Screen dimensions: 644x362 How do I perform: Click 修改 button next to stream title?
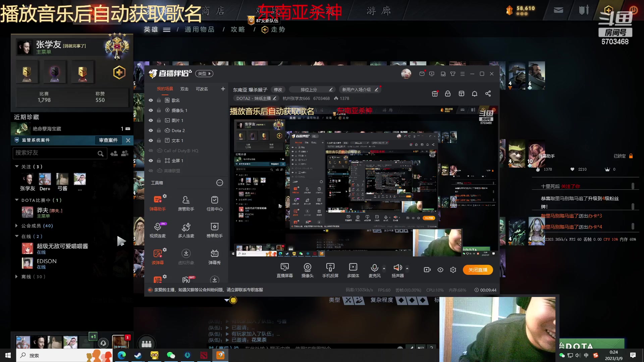click(x=278, y=89)
